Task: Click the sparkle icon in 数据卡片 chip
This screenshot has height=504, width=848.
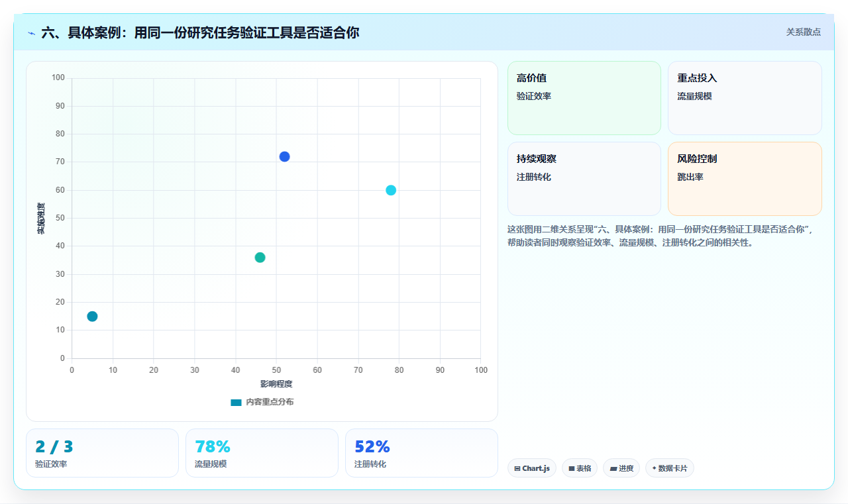Action: (x=654, y=468)
